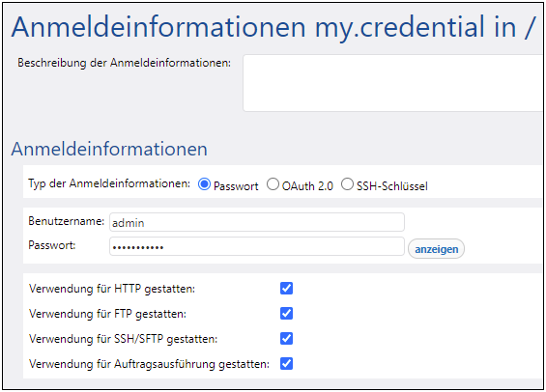Click the 'Beschreibung der Anmeldeinformationen:' label
This screenshot has height=392, width=546.
pyautogui.click(x=124, y=64)
